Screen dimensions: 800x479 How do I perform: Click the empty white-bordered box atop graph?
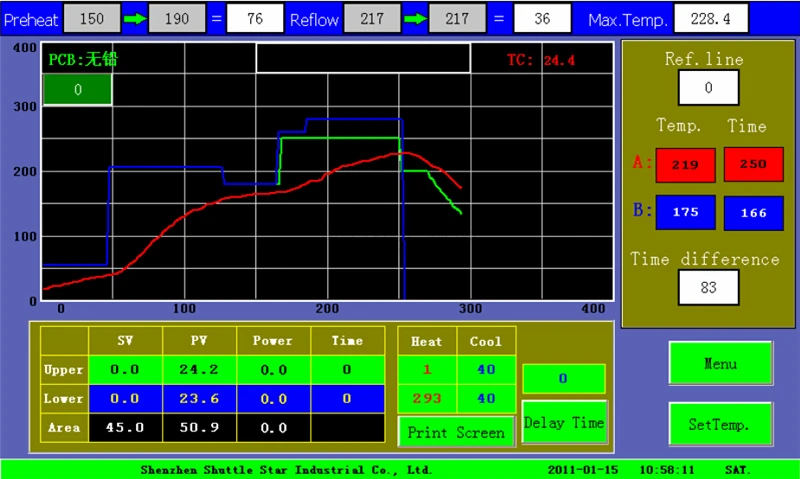[x=363, y=58]
